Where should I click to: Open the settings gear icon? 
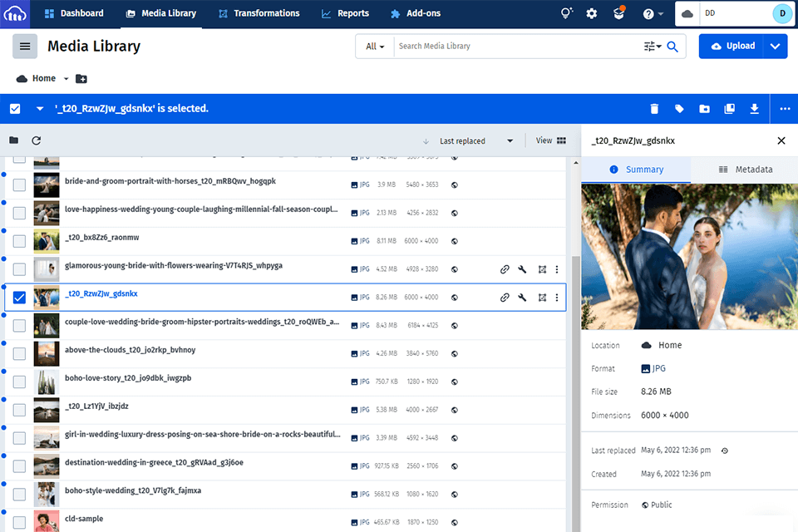[x=591, y=14]
